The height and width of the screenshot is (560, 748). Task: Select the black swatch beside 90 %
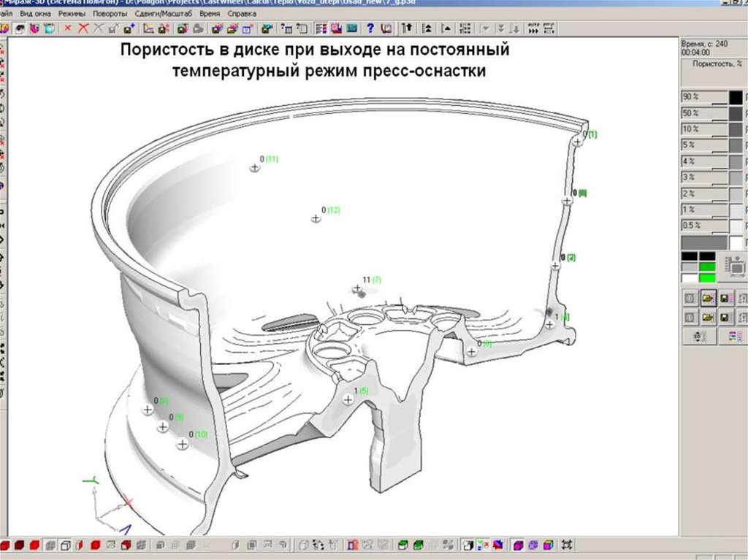736,97
